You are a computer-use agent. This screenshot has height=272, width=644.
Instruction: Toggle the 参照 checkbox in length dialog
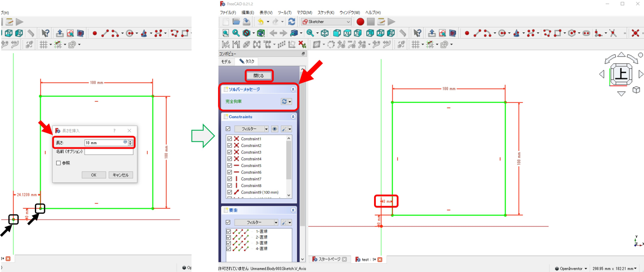tap(58, 163)
